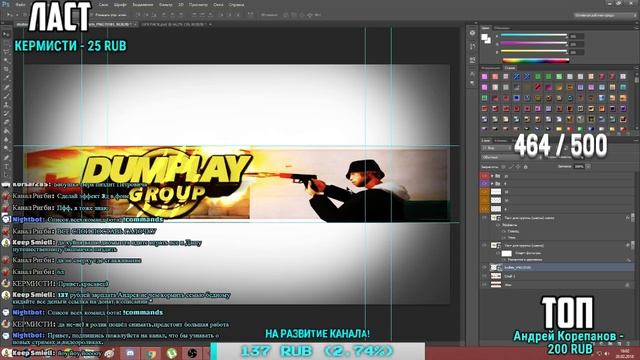Toggle the Тень shadow effect visibility

point(504,237)
